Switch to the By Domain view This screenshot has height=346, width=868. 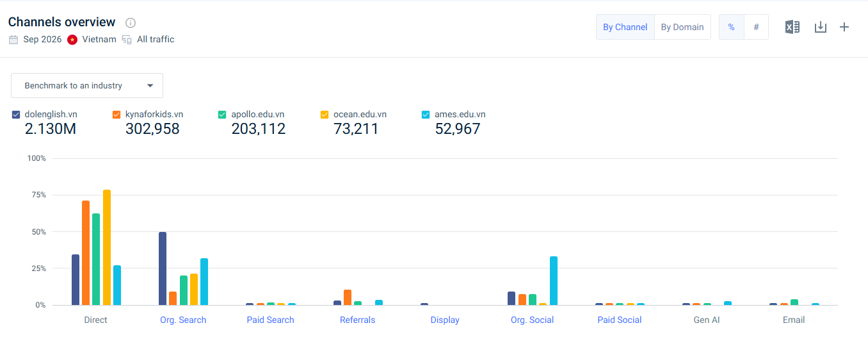pyautogui.click(x=682, y=27)
